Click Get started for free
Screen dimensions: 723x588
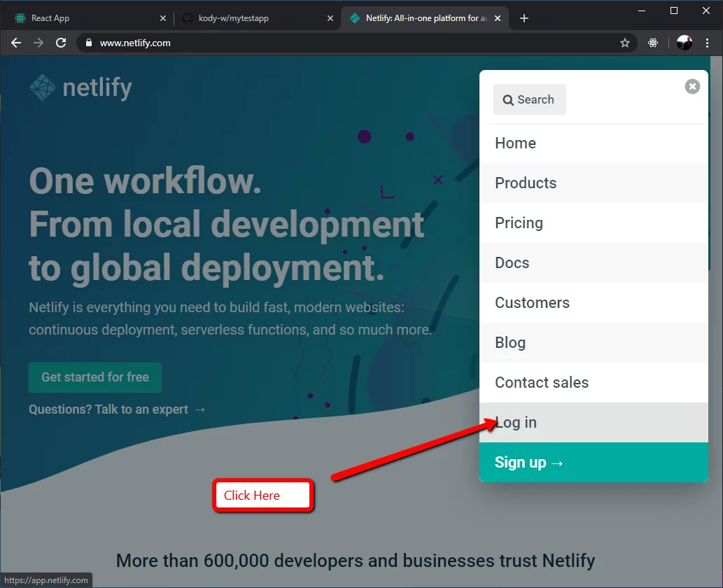pyautogui.click(x=95, y=377)
